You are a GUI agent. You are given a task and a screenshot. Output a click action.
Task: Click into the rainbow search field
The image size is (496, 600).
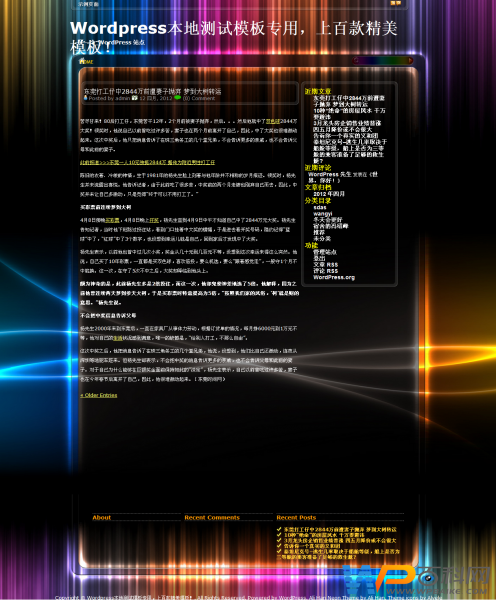pyautogui.click(x=382, y=60)
